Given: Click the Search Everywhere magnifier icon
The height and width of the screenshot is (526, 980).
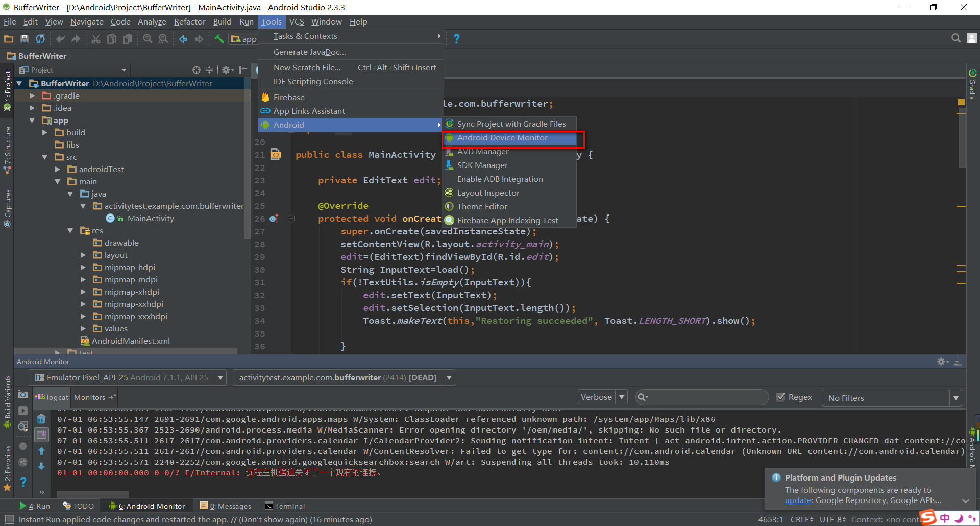Looking at the screenshot, I should 956,38.
